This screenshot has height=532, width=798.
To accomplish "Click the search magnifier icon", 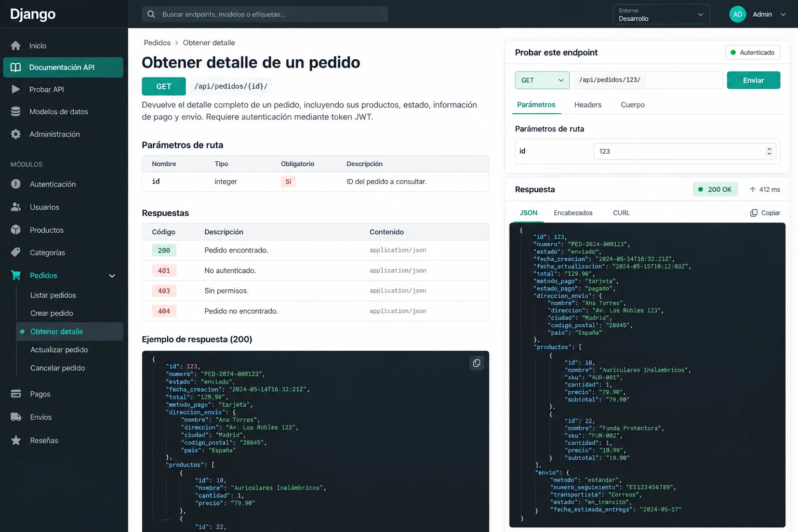I will (151, 15).
